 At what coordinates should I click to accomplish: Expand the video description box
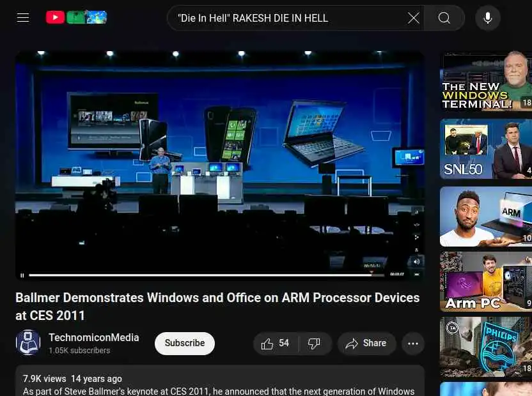220,381
